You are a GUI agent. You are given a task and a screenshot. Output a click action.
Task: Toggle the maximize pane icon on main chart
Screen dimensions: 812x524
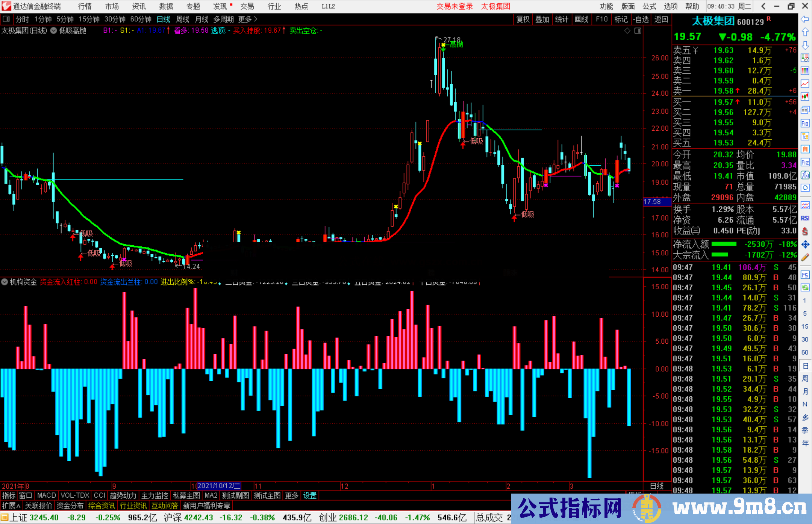click(x=638, y=31)
